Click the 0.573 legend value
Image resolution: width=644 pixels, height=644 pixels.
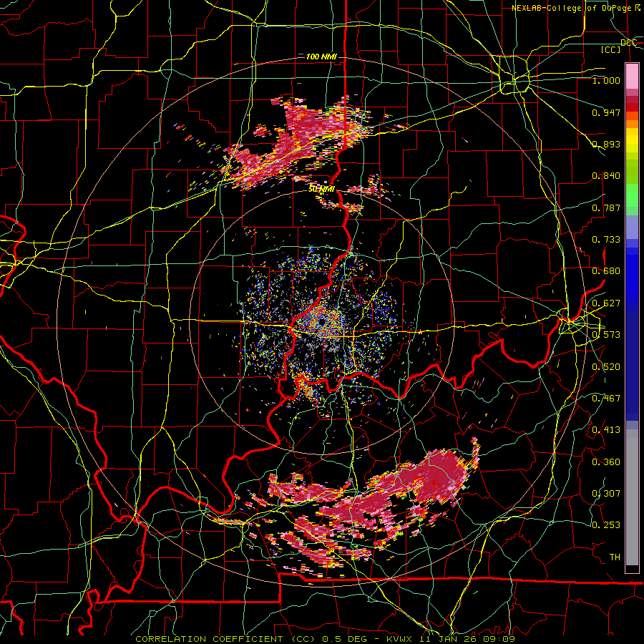(606, 335)
